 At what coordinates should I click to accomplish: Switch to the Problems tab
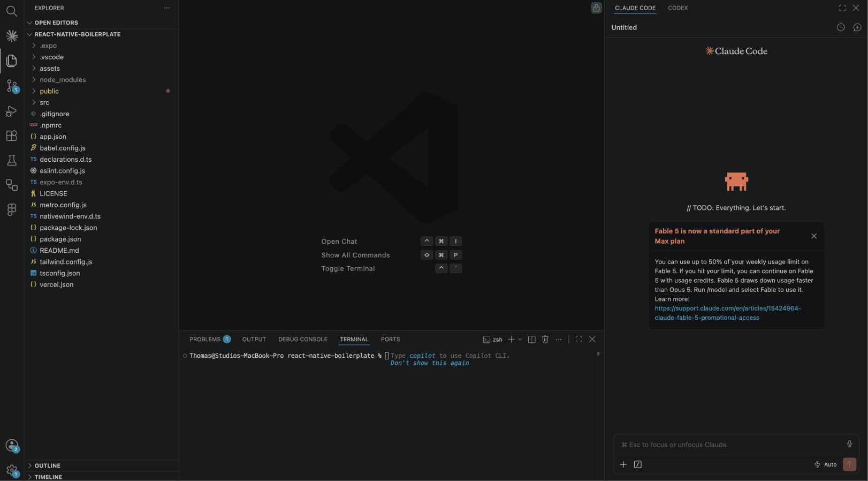pos(210,340)
